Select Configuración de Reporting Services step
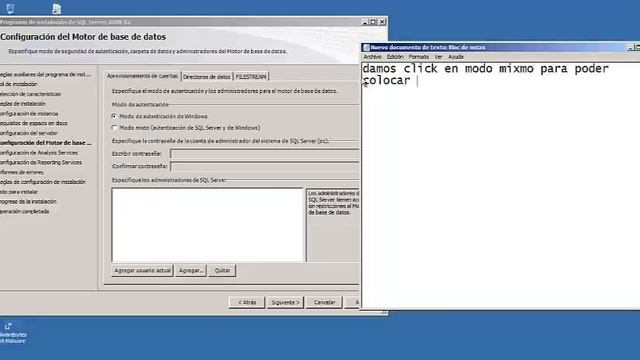The width and height of the screenshot is (640, 360). 40,162
